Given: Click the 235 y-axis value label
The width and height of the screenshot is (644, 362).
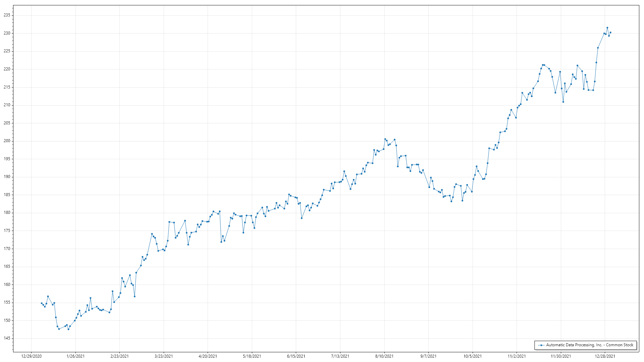Looking at the screenshot, I should click(7, 15).
